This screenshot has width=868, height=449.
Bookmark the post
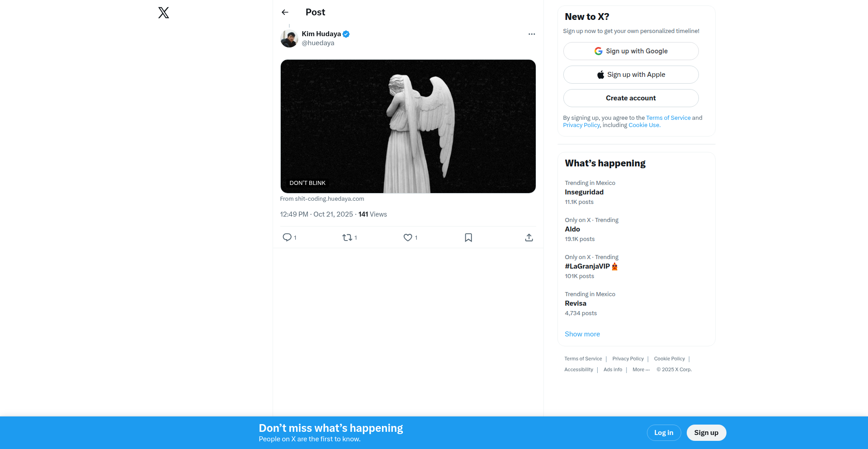468,237
